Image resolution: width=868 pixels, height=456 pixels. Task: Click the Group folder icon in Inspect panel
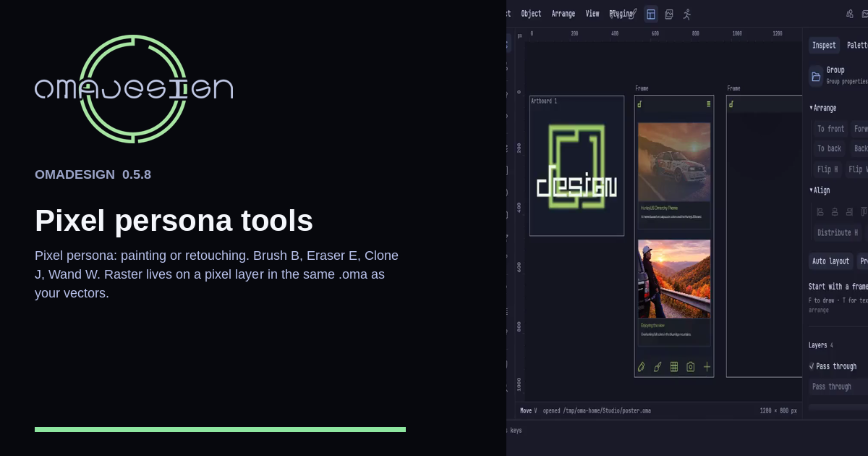point(816,76)
